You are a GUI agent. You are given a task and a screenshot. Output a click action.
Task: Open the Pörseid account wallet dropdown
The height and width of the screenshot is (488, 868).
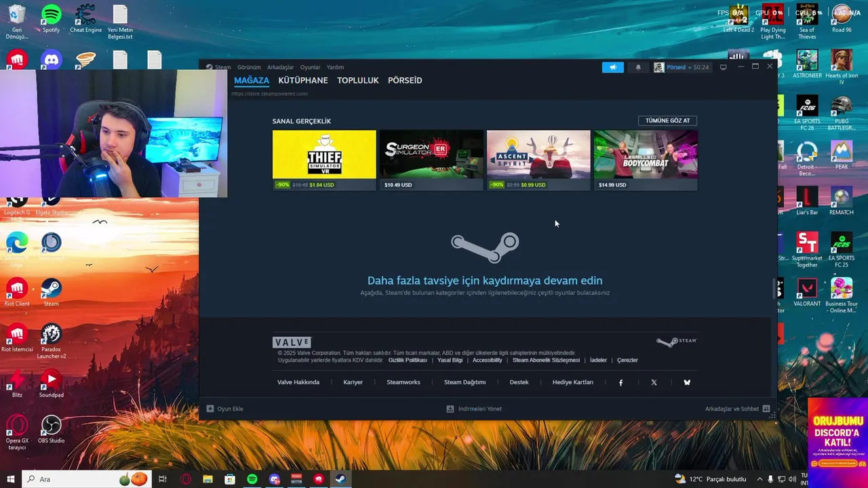click(x=681, y=67)
